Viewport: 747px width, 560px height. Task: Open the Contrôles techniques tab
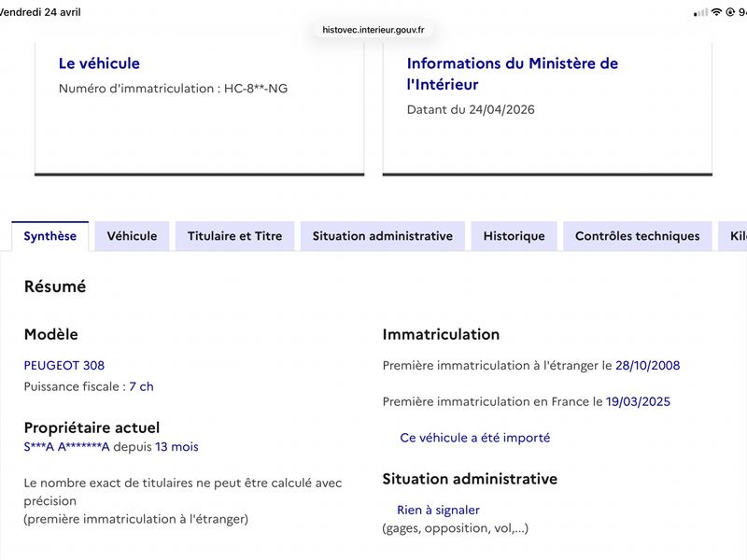pos(638,236)
